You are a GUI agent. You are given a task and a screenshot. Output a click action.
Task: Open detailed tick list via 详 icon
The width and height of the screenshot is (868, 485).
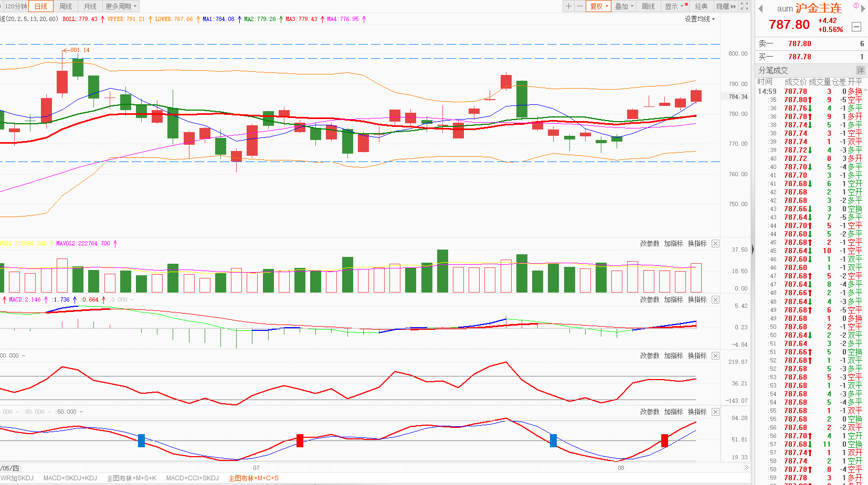click(x=860, y=70)
